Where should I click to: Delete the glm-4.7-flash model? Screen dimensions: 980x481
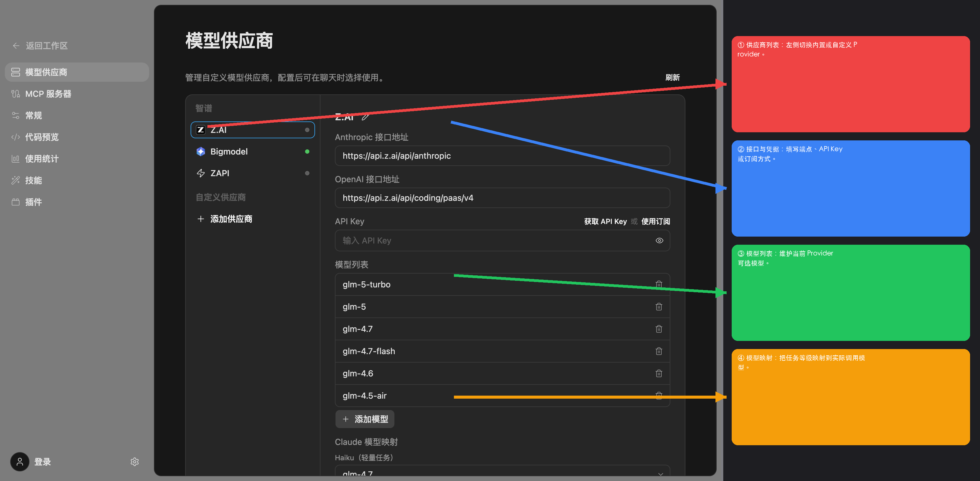pos(659,351)
